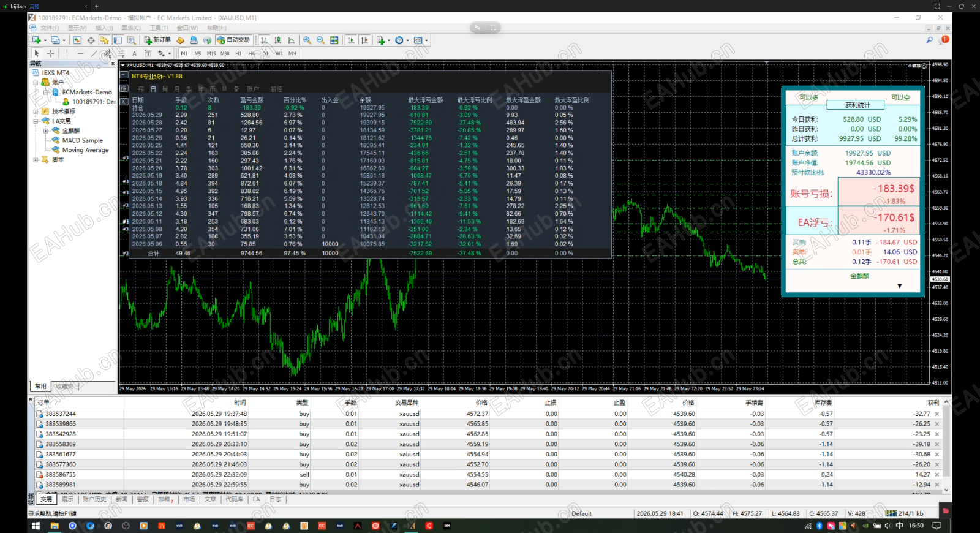980x533 pixels.
Task: Minimize the MT4专业统计 panel
Action: tap(124, 76)
